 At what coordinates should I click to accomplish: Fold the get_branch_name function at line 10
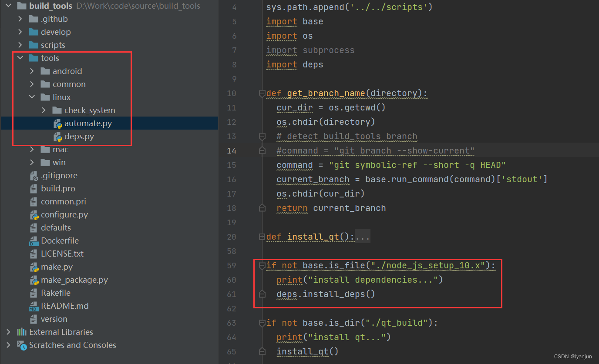pos(262,93)
